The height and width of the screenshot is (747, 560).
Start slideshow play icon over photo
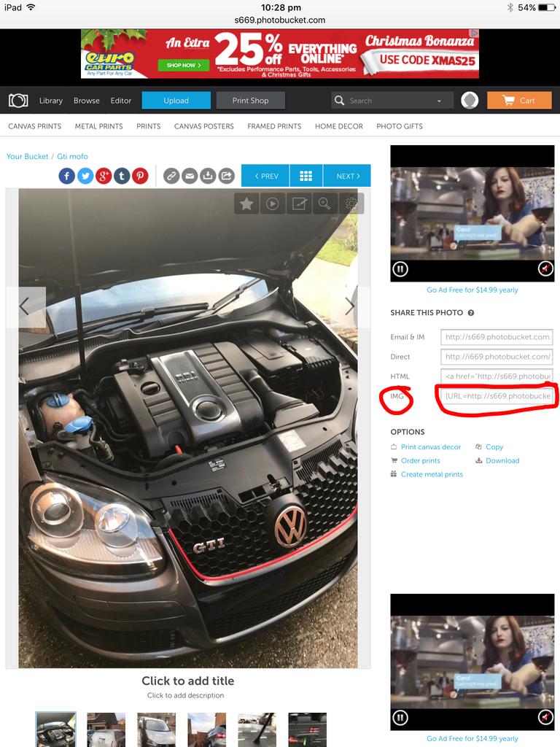pyautogui.click(x=273, y=204)
